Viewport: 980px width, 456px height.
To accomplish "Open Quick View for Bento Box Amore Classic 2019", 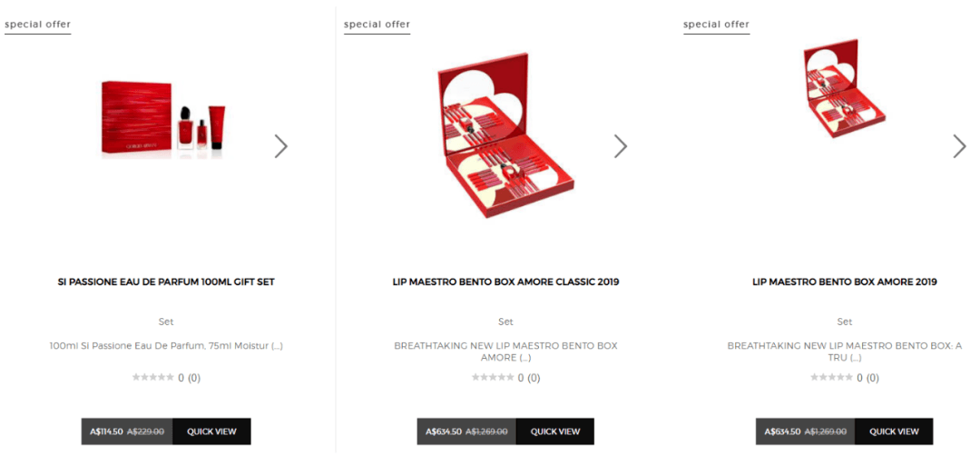I will 555,431.
